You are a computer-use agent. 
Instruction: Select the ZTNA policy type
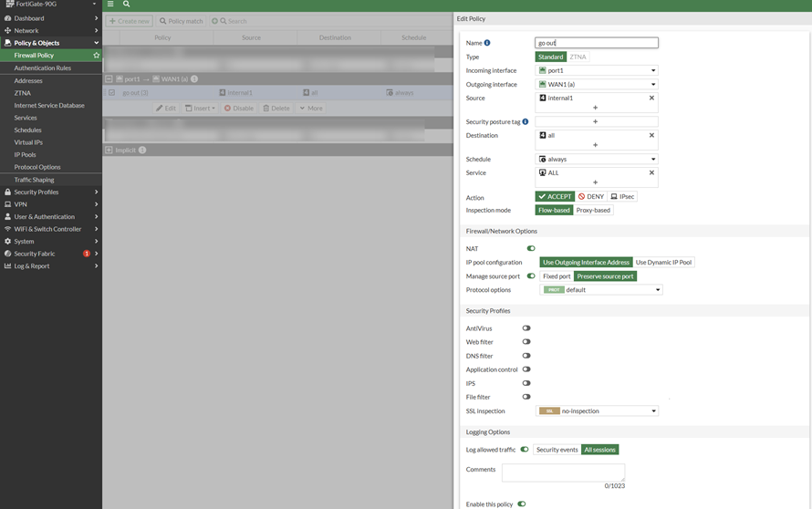click(x=578, y=57)
